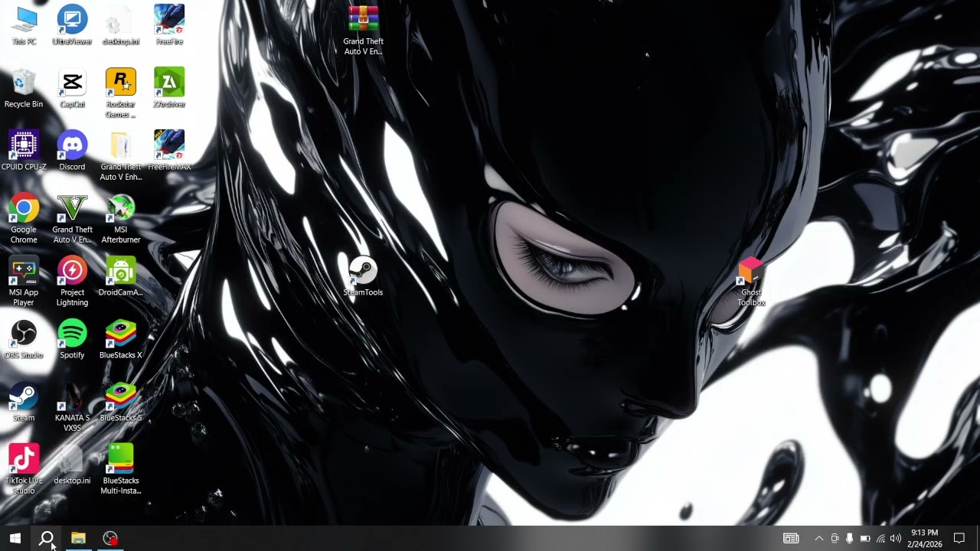The width and height of the screenshot is (980, 551).
Task: Launch Discord from the desktop
Action: 72,151
